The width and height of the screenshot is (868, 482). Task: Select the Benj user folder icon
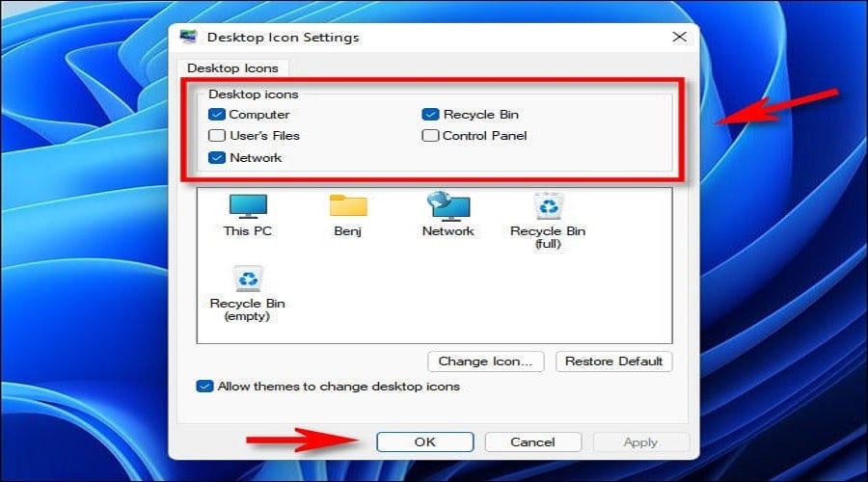(348, 205)
